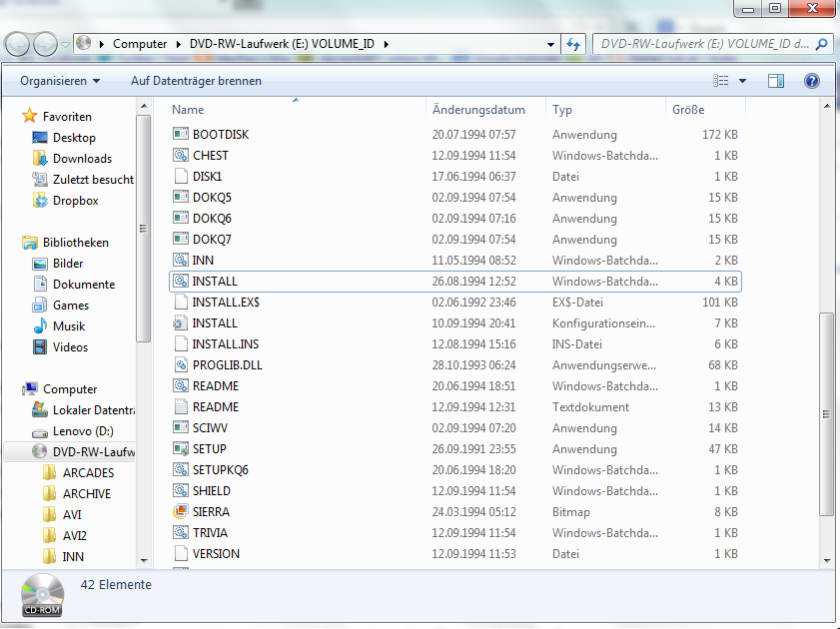Select the ARCHIVE folder in tree
840x629 pixels.
(87, 494)
